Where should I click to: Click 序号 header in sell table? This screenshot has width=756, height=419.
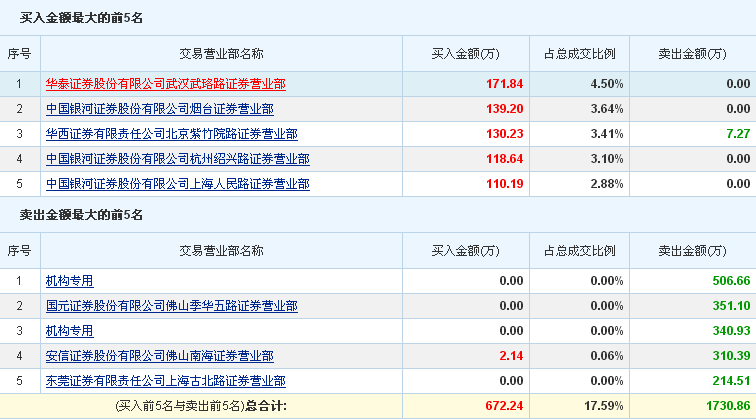[x=19, y=251]
